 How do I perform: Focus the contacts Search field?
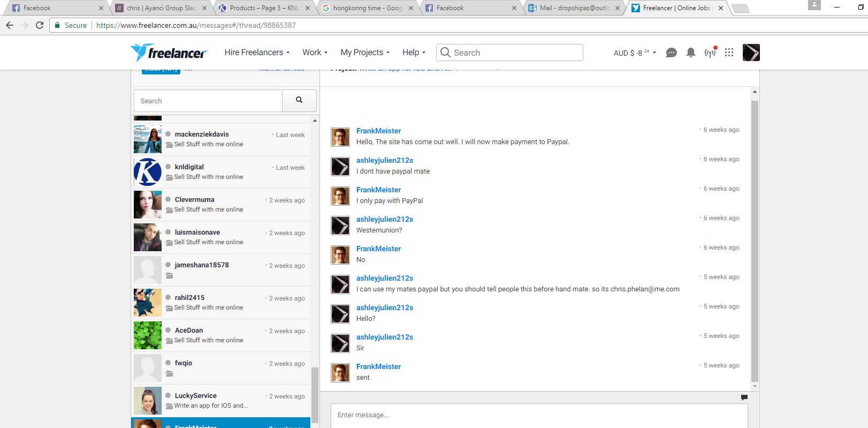coord(208,101)
